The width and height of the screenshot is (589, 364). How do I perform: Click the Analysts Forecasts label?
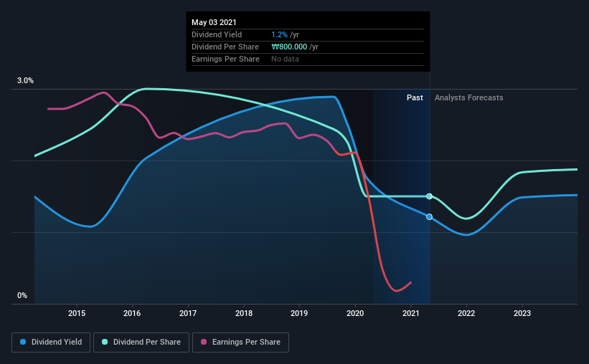(x=468, y=97)
